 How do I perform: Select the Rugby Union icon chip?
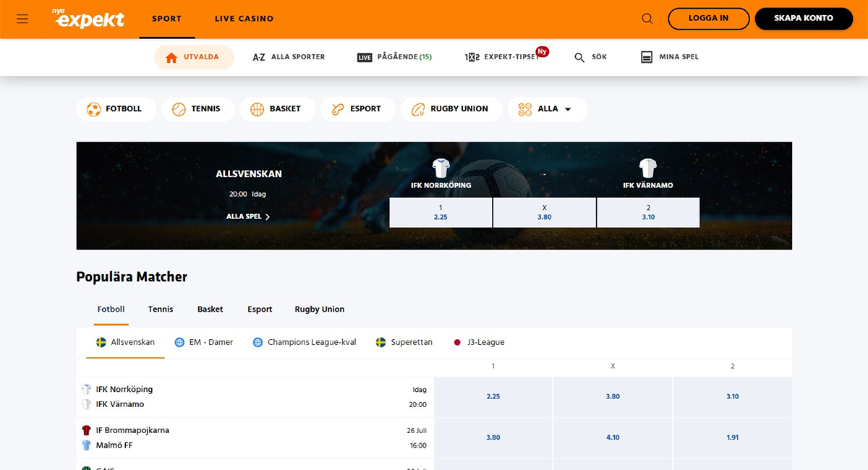(x=451, y=109)
